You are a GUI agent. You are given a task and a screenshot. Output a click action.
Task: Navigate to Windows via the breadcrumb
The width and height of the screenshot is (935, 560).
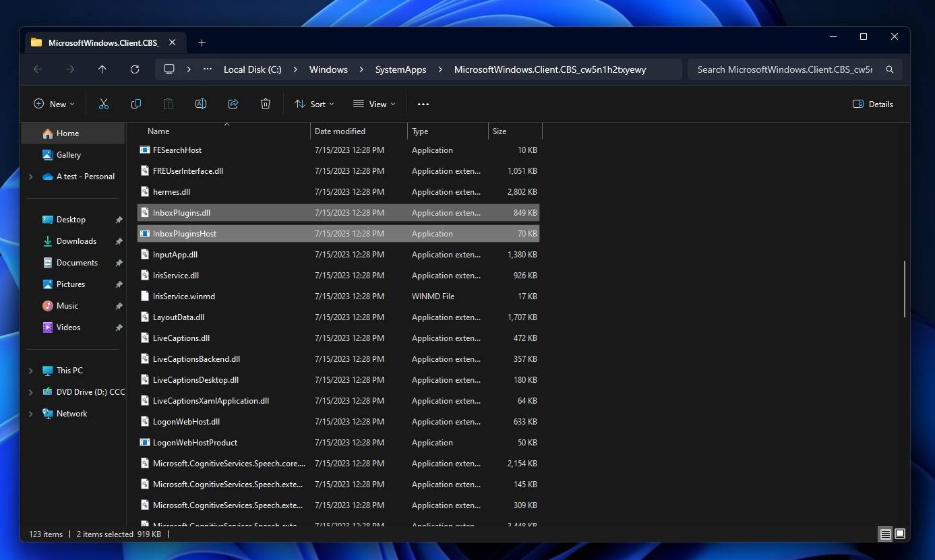tap(328, 69)
